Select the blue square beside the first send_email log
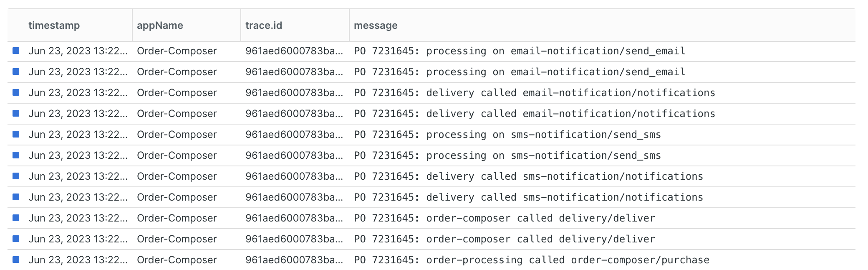Image resolution: width=868 pixels, height=270 pixels. pyautogui.click(x=16, y=51)
